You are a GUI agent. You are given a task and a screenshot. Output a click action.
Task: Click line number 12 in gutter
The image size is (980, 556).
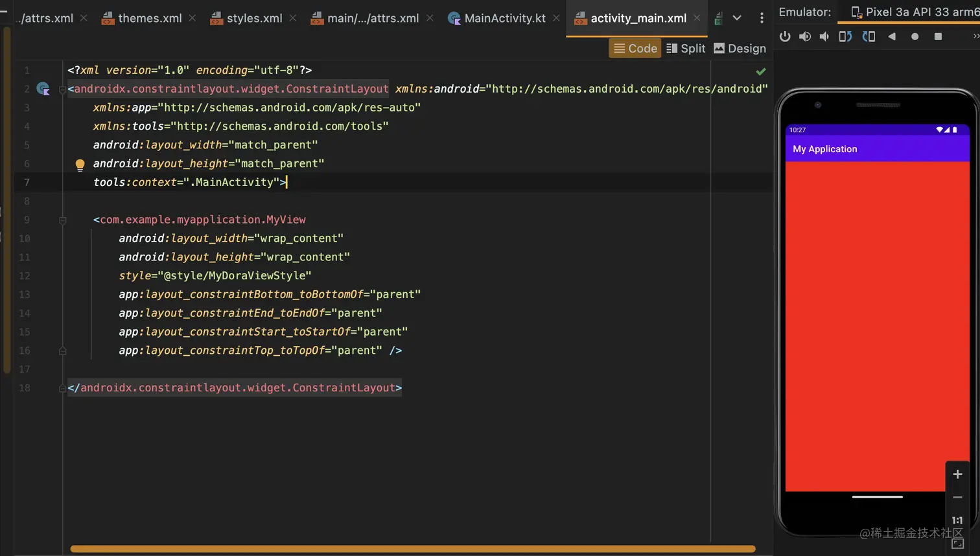(25, 276)
